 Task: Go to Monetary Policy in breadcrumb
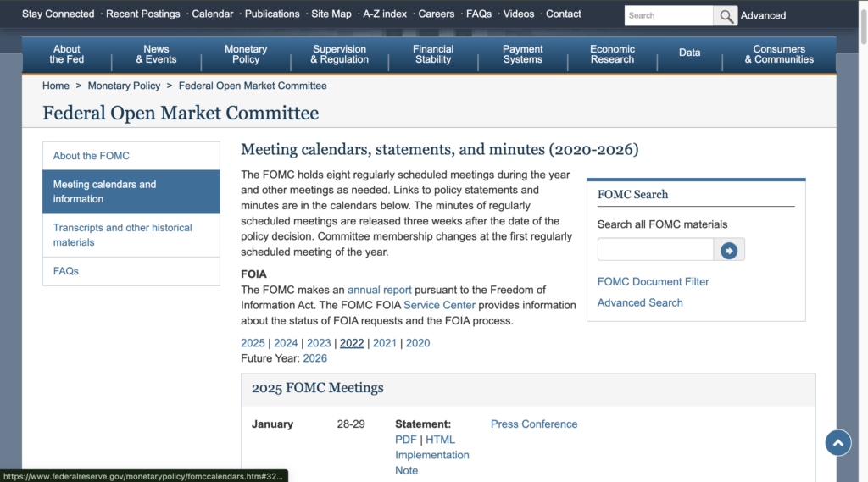click(x=124, y=86)
